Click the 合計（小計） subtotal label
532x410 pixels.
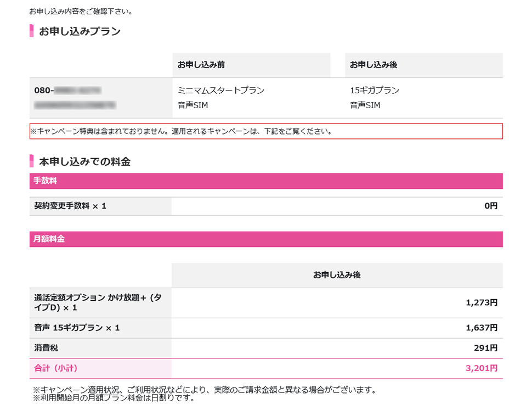point(59,368)
